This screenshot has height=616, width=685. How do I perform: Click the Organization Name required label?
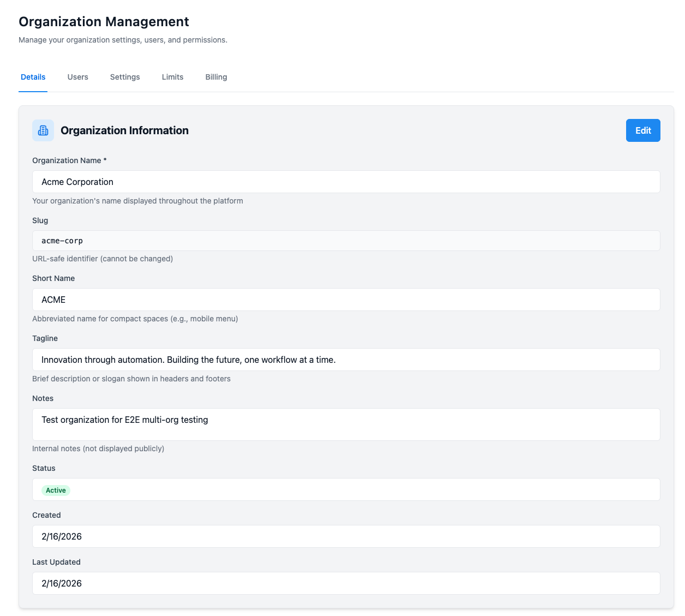click(69, 160)
